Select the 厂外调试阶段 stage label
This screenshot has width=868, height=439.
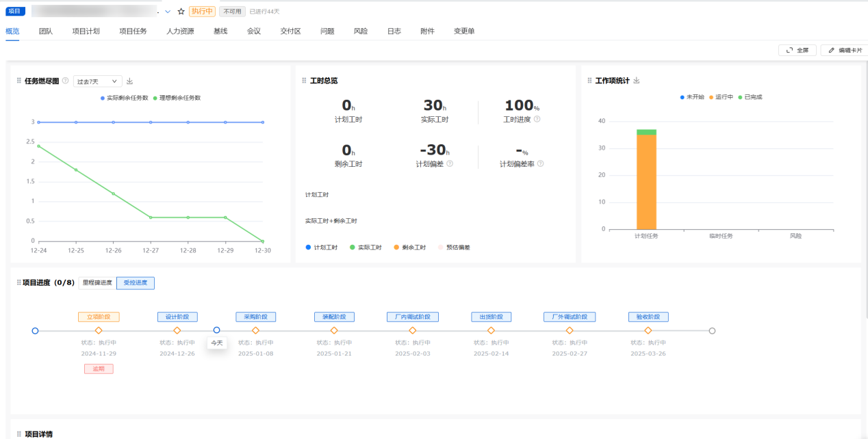click(x=570, y=317)
